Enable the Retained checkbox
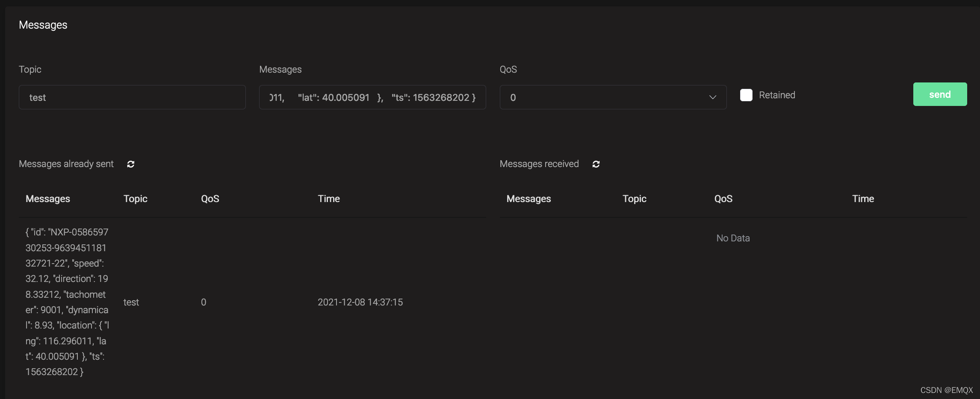Screen dimensions: 980x399 (x=747, y=95)
